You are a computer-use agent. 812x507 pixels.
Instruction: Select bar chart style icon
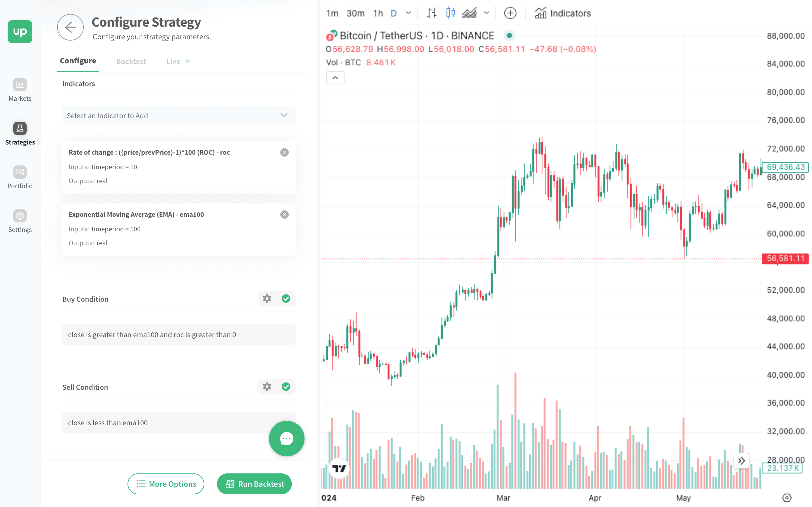(x=431, y=13)
